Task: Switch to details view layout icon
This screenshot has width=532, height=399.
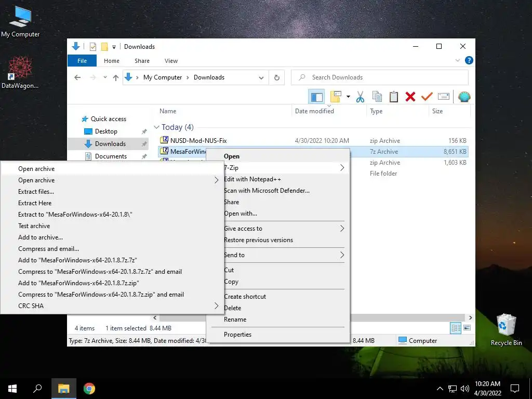Action: [456, 328]
